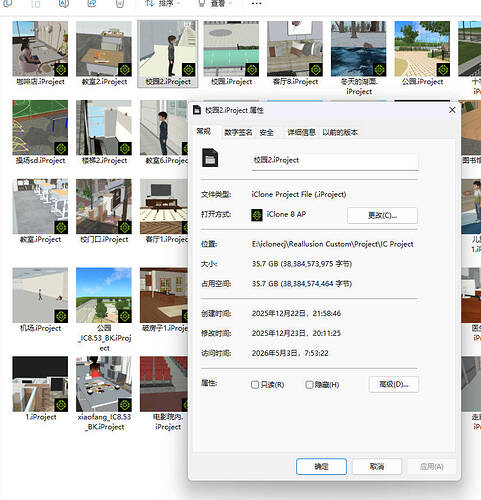Open the three-dot more options menu

[256, 4]
